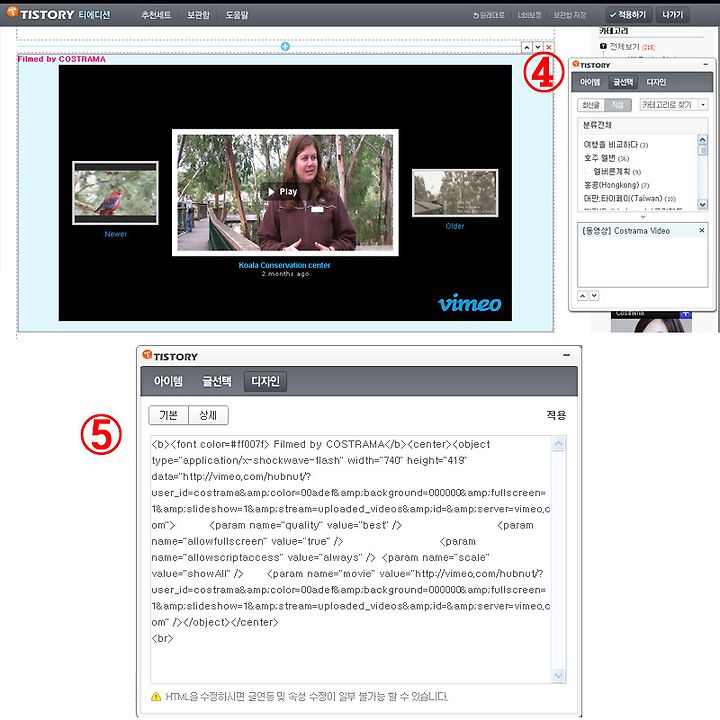Select the 기본 mode button

pos(169,415)
